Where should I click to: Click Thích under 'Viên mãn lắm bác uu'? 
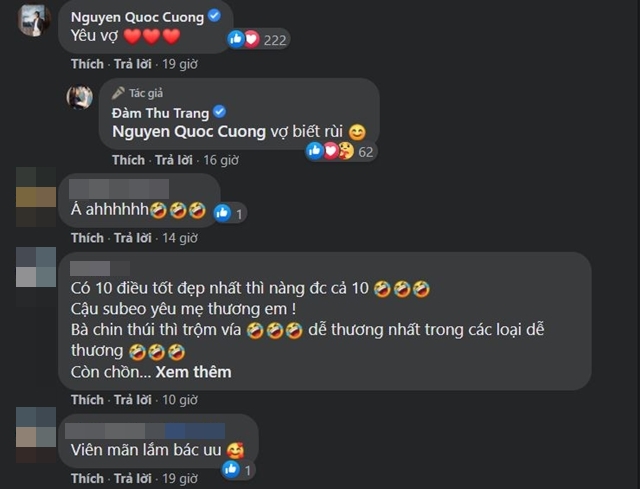(87, 478)
